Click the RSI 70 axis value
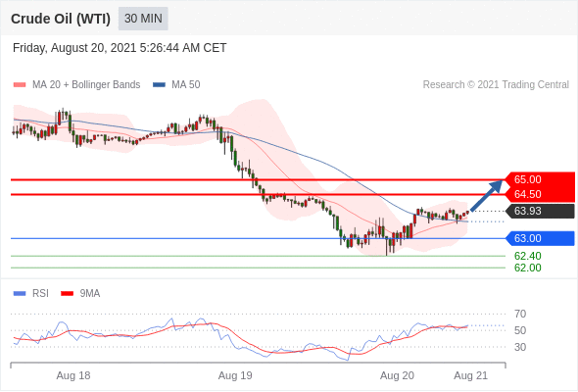Image resolution: width=578 pixels, height=392 pixels. pos(520,314)
